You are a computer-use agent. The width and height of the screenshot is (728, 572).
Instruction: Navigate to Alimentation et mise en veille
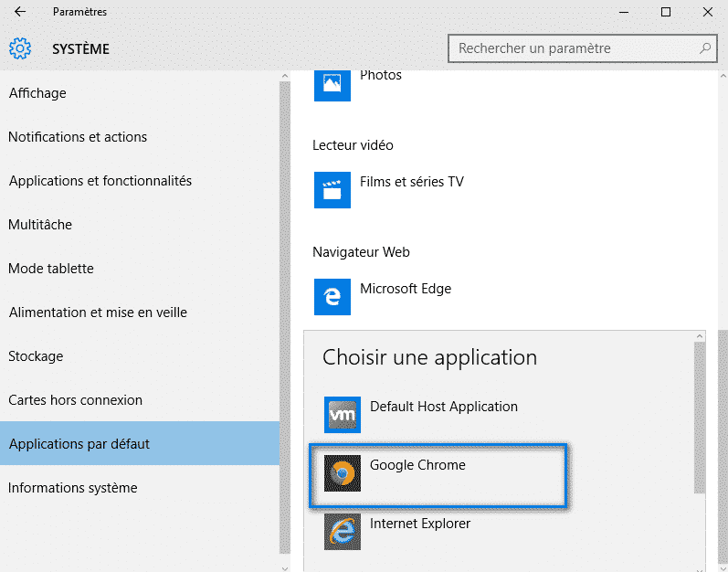point(98,312)
